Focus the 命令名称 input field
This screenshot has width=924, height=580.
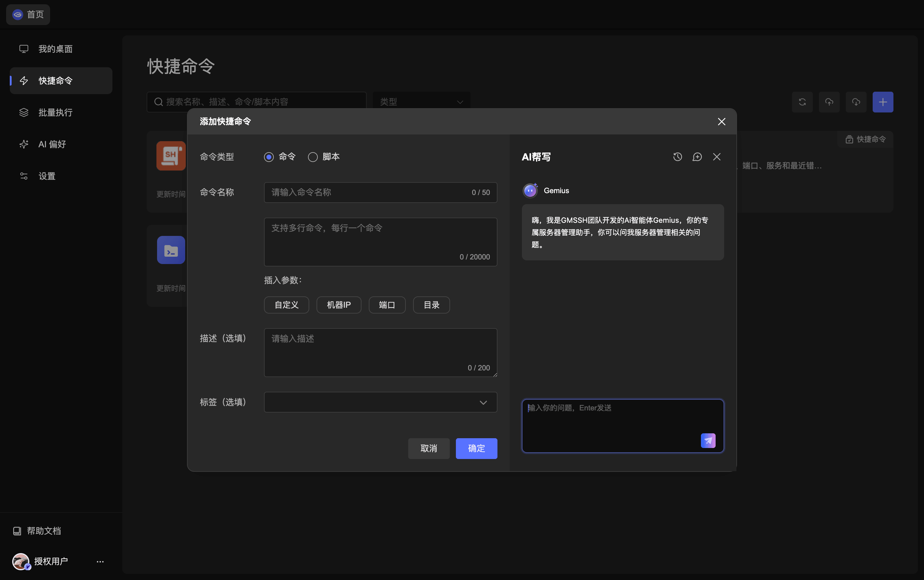[380, 192]
